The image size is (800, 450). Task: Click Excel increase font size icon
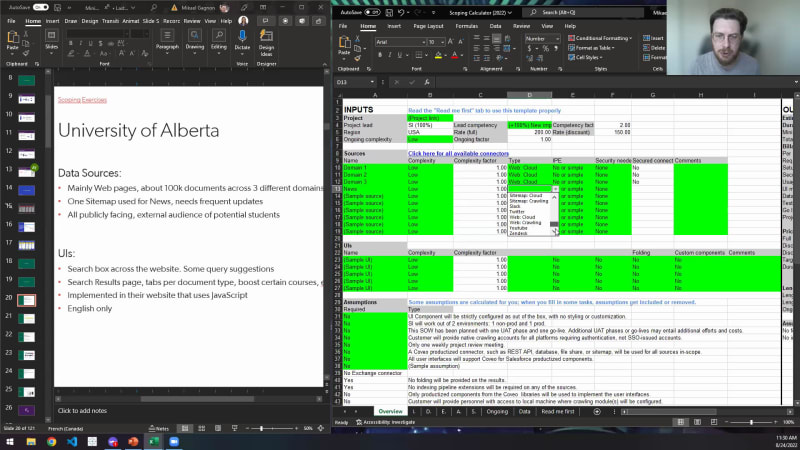point(451,42)
